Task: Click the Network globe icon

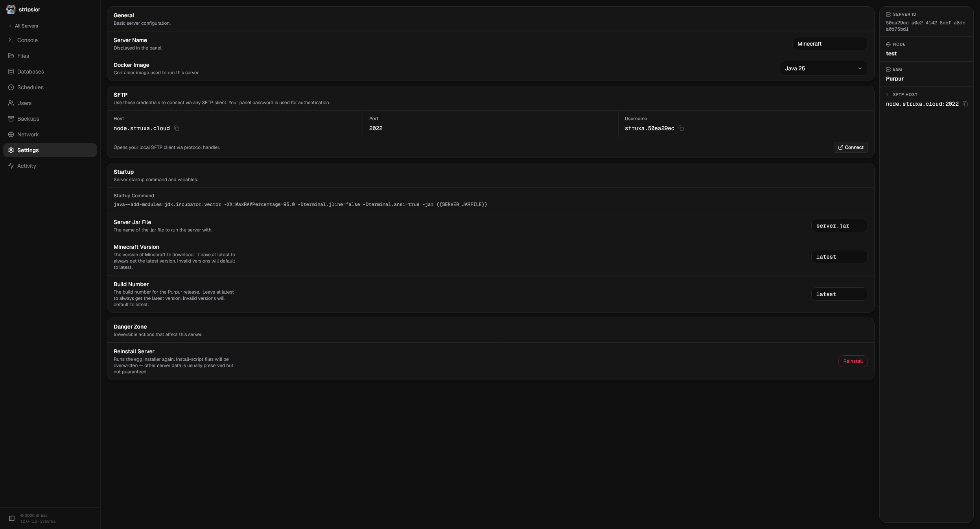Action: (11, 134)
